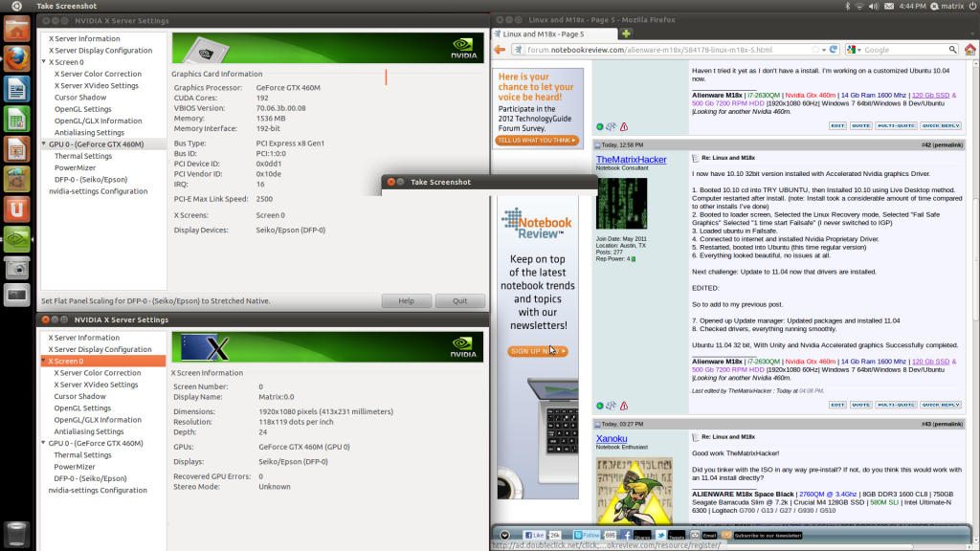Open the matrix user menu

tap(947, 6)
